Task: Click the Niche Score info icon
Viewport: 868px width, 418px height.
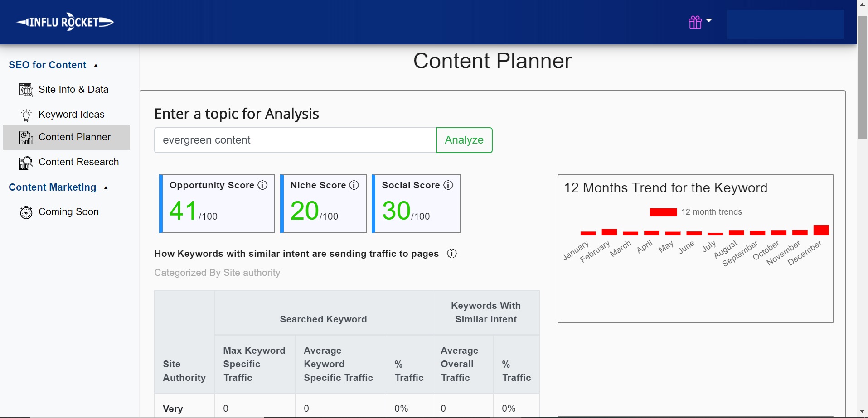Action: pos(354,185)
